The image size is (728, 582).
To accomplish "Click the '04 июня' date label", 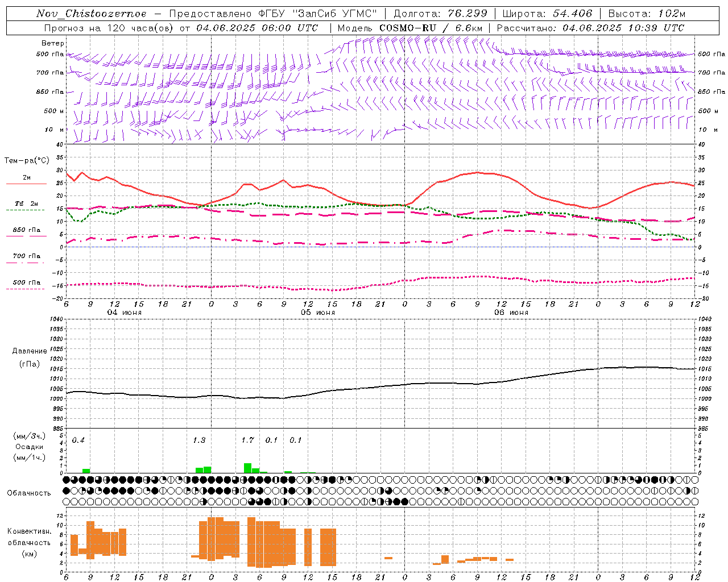I will click(125, 313).
